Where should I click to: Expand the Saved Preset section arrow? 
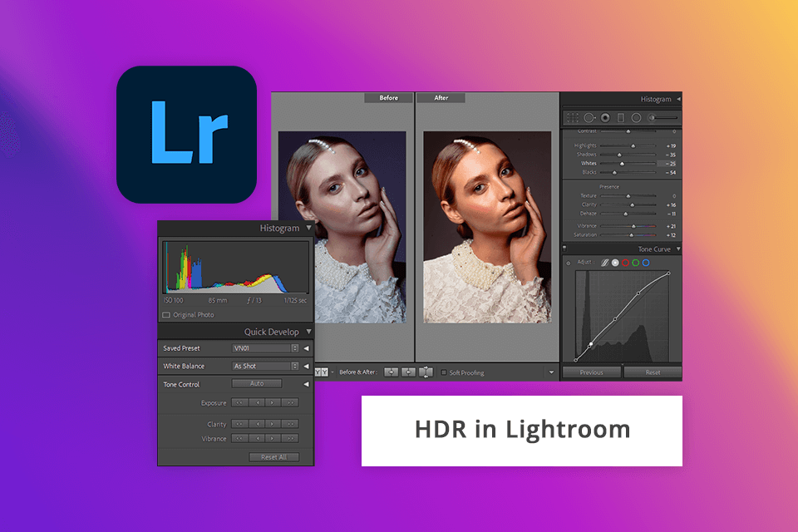pos(307,348)
